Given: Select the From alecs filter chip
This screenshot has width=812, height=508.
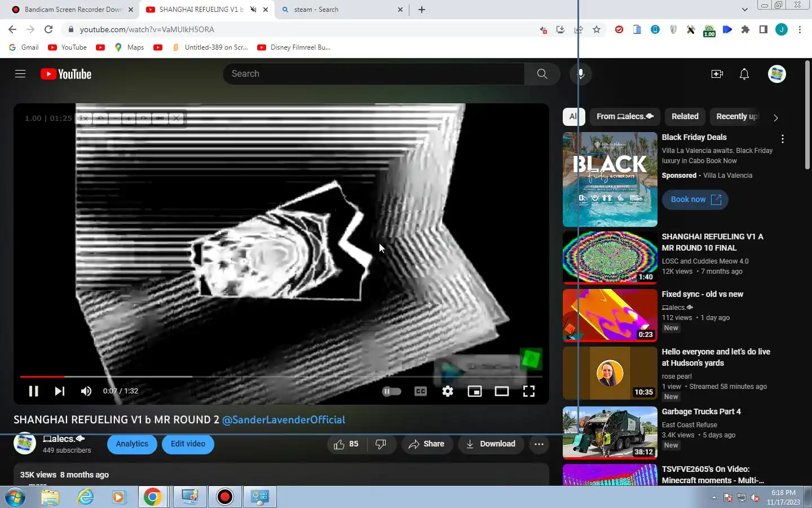Looking at the screenshot, I should 625,117.
